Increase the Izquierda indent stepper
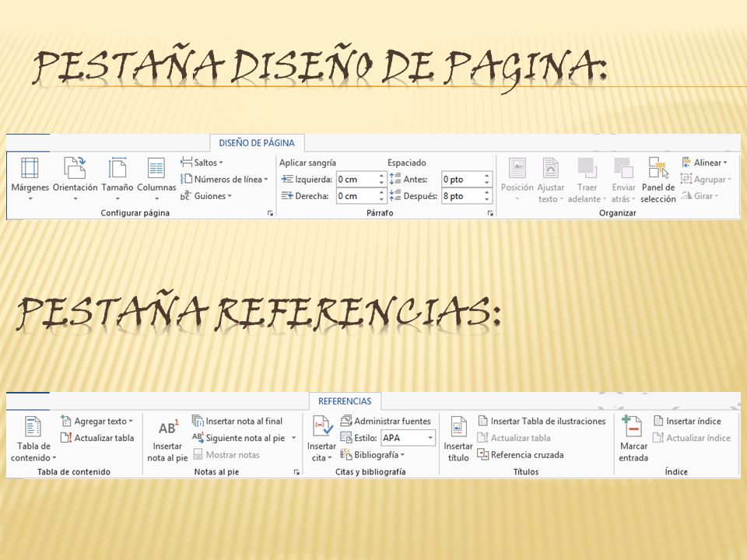 click(381, 176)
